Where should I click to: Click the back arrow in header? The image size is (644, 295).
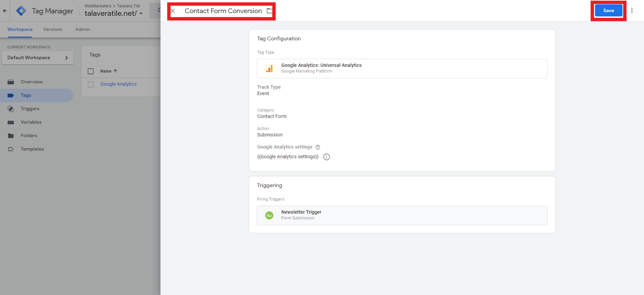(x=5, y=11)
